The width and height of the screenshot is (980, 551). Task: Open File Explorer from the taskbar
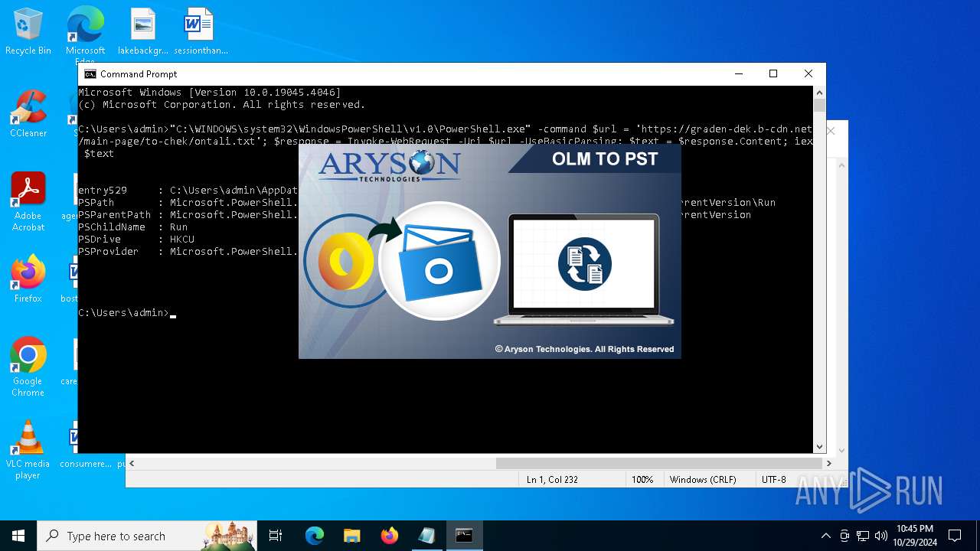352,536
